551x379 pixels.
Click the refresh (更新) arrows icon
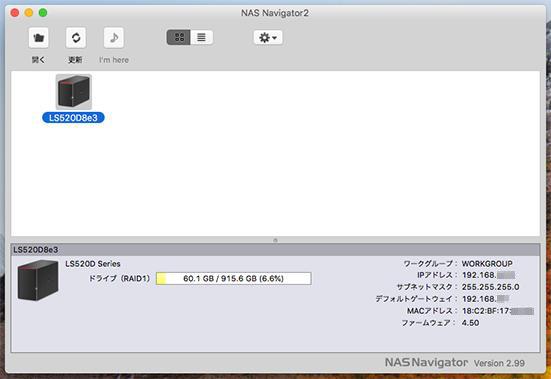76,38
